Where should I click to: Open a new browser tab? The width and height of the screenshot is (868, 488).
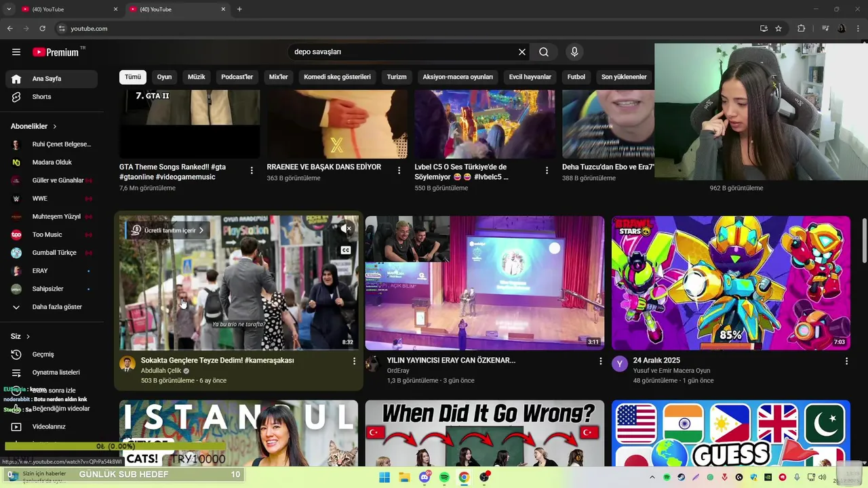click(239, 9)
